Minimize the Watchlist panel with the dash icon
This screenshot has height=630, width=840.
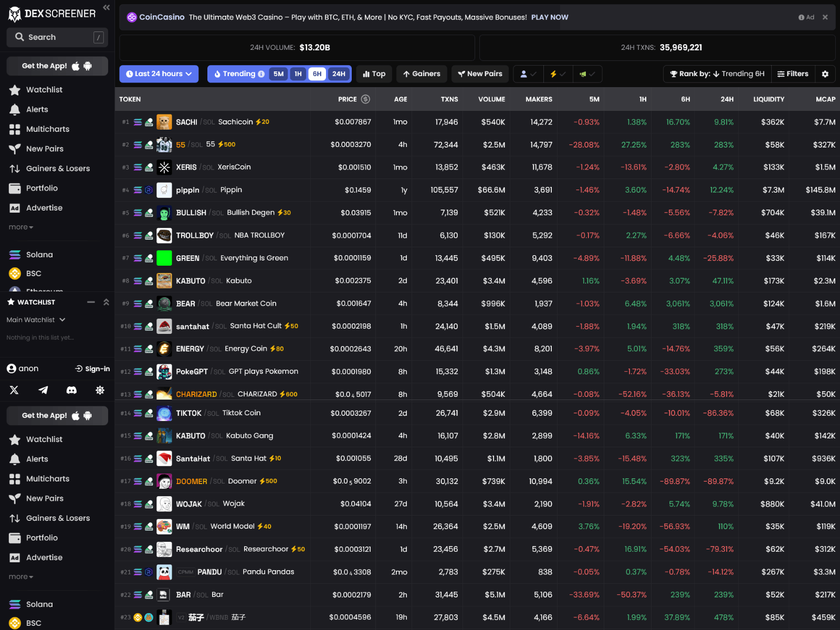tap(91, 302)
